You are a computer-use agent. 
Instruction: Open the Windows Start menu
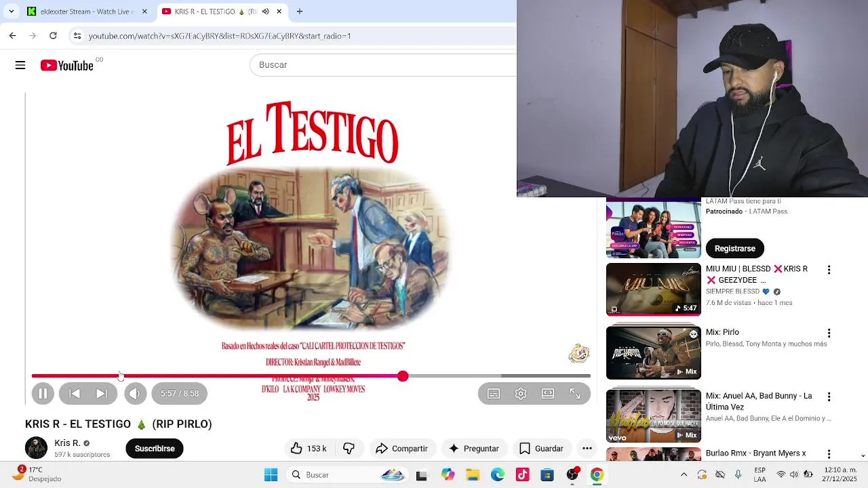271,475
